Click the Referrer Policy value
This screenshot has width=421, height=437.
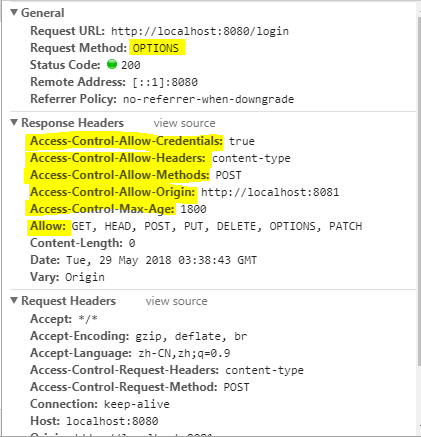coord(208,99)
